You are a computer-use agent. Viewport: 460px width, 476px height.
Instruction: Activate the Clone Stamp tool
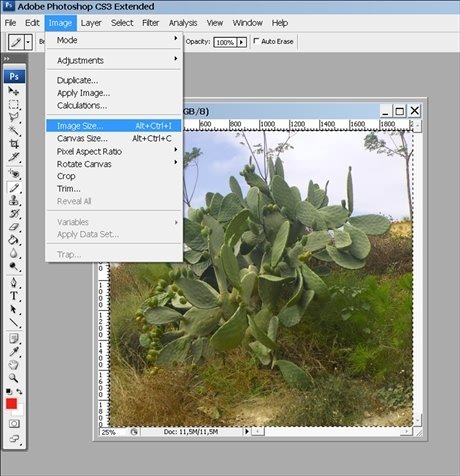[13, 200]
